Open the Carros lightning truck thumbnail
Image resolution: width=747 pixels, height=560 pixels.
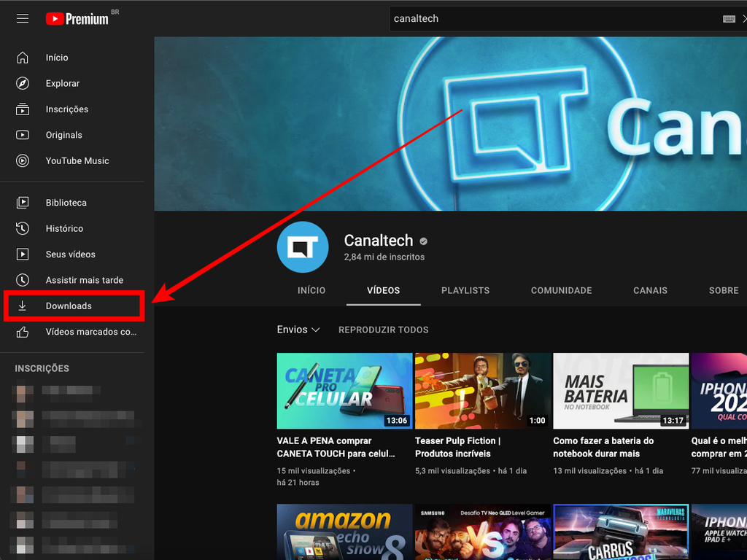coord(621,532)
